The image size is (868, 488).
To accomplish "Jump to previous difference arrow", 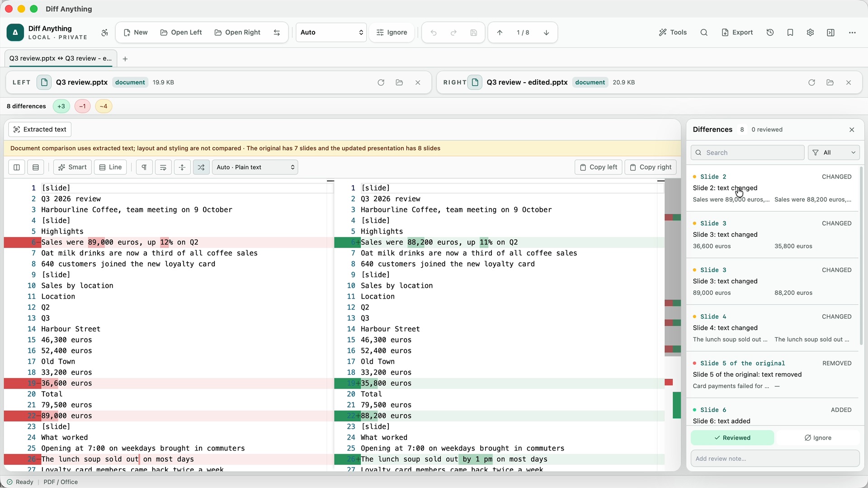I will coord(500,33).
